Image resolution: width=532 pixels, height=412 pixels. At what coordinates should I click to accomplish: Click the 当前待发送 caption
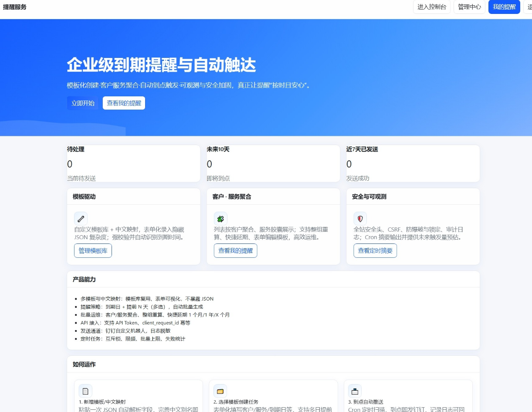tap(81, 179)
